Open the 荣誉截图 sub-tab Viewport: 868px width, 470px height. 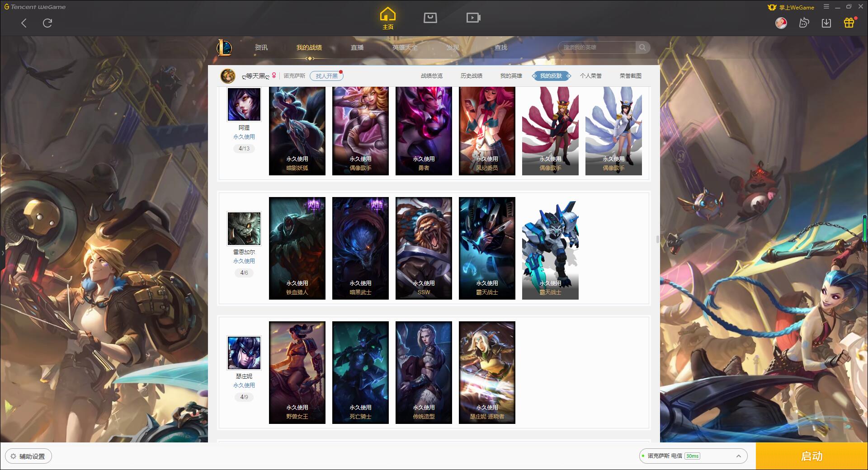pos(631,76)
